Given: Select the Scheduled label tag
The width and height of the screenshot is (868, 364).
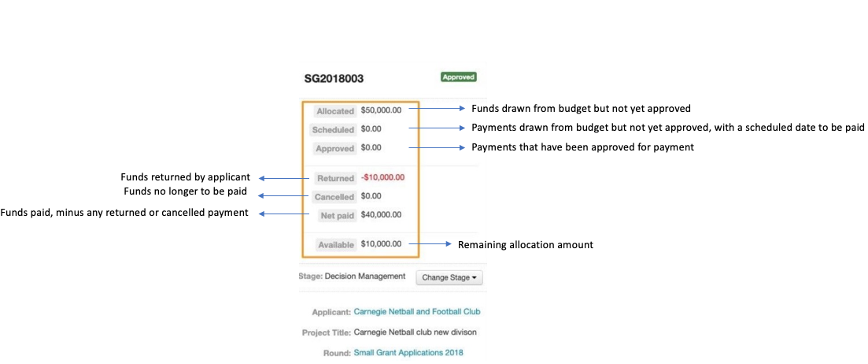Looking at the screenshot, I should [x=333, y=130].
